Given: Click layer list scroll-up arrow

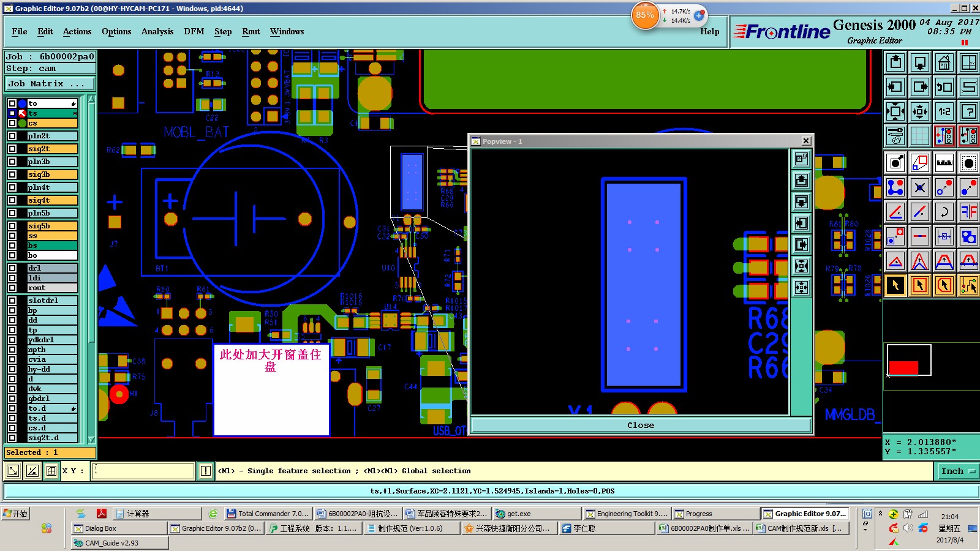Looking at the screenshot, I should (92, 99).
